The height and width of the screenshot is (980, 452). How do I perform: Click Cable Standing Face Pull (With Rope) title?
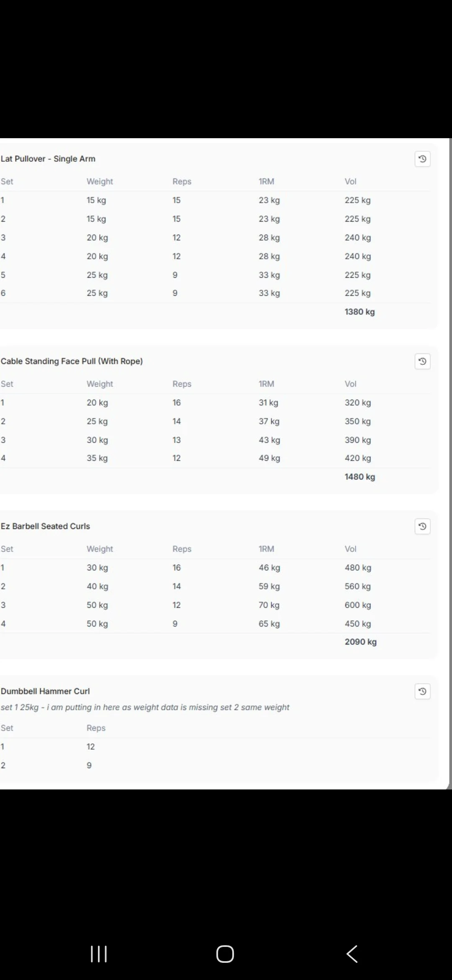coord(72,361)
